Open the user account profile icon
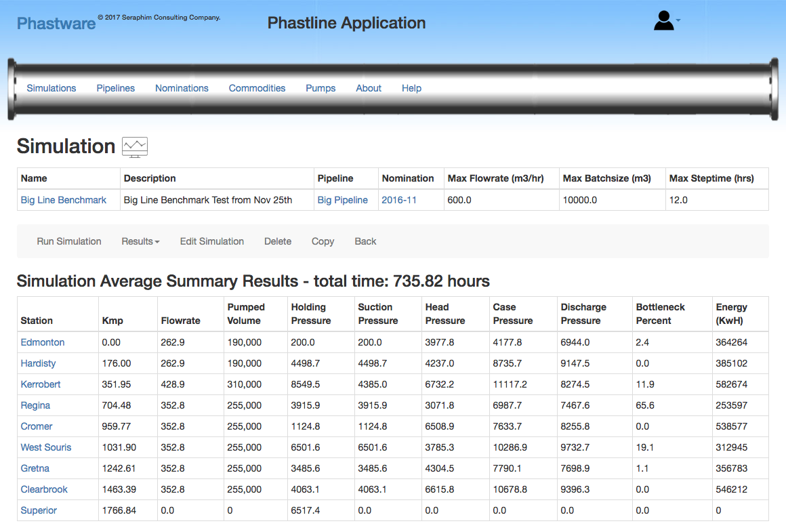This screenshot has width=786, height=532. 665,21
